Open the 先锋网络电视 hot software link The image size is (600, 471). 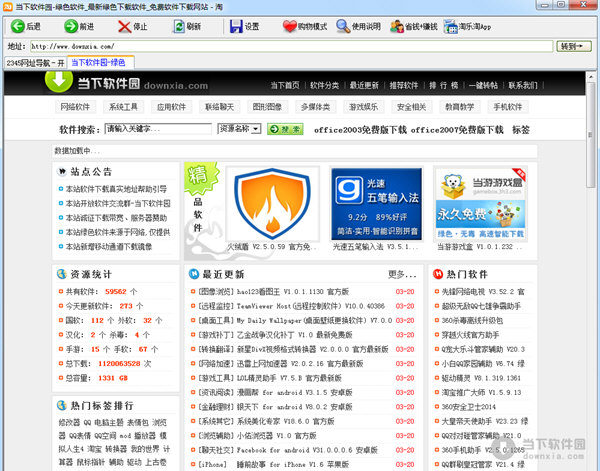pos(483,292)
